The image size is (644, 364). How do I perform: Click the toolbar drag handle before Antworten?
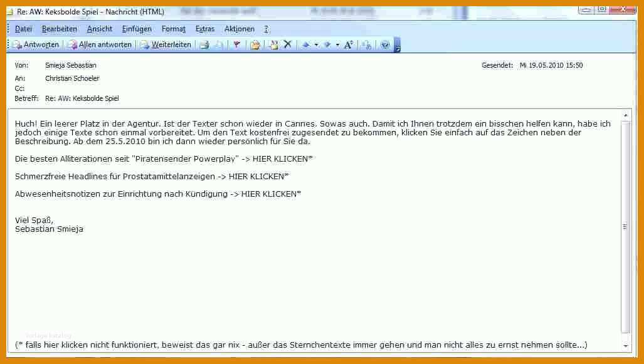point(8,44)
